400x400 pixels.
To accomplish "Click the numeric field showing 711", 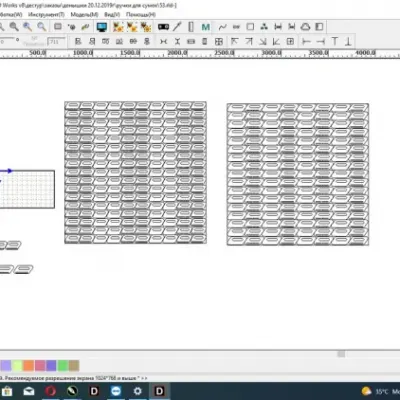I will (56, 42).
